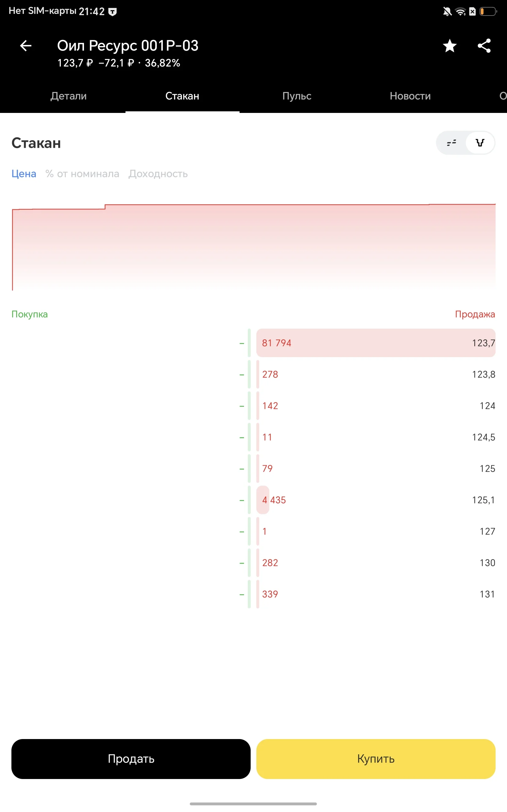Toggle the favorite star icon

450,46
